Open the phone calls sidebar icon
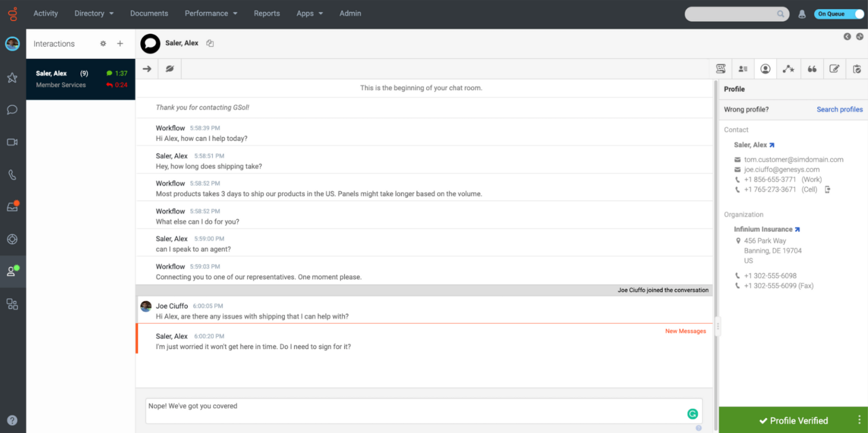 [x=12, y=175]
